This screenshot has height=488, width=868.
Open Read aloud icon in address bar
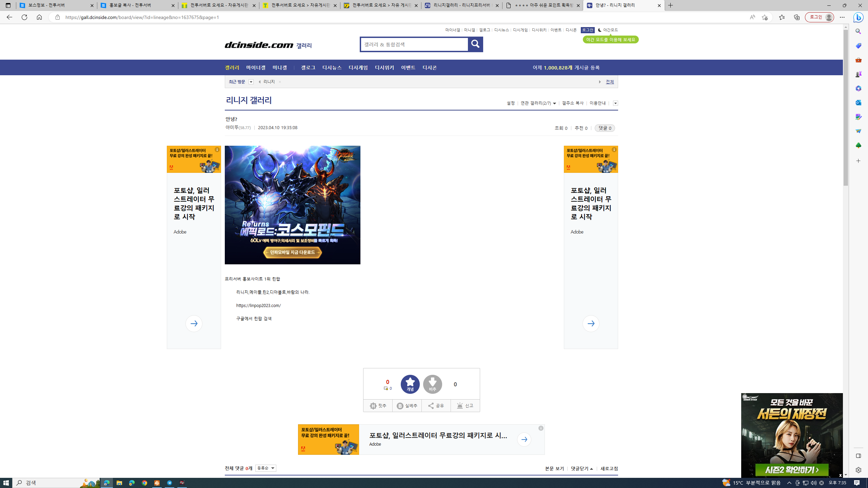[752, 17]
